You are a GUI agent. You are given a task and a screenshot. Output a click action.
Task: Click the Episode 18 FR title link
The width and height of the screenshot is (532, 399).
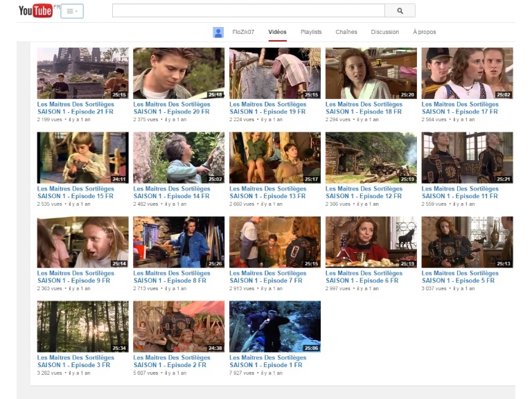[x=364, y=108]
